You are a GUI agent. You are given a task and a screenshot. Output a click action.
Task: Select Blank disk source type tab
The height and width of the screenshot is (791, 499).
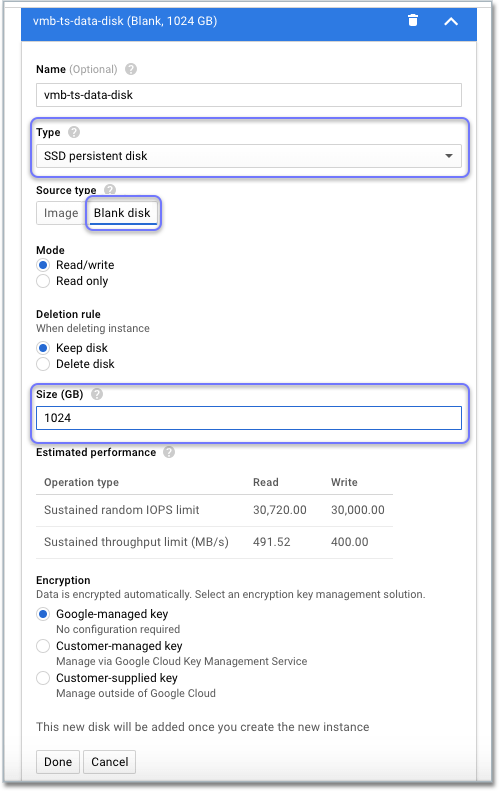tap(122, 213)
